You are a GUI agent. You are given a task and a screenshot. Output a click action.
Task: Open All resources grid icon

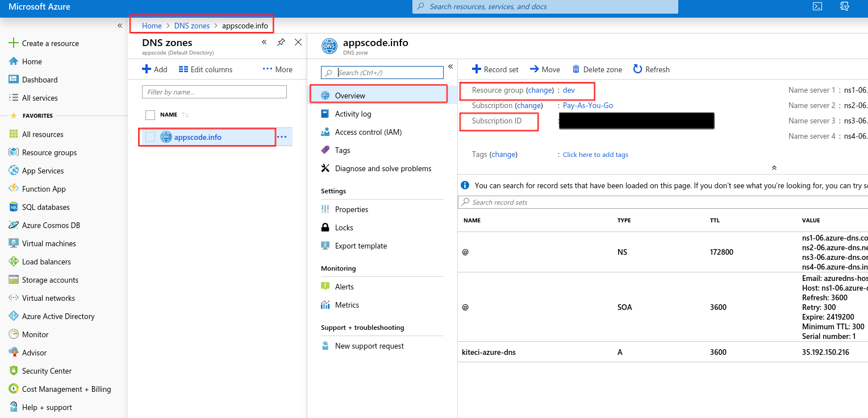tap(14, 134)
